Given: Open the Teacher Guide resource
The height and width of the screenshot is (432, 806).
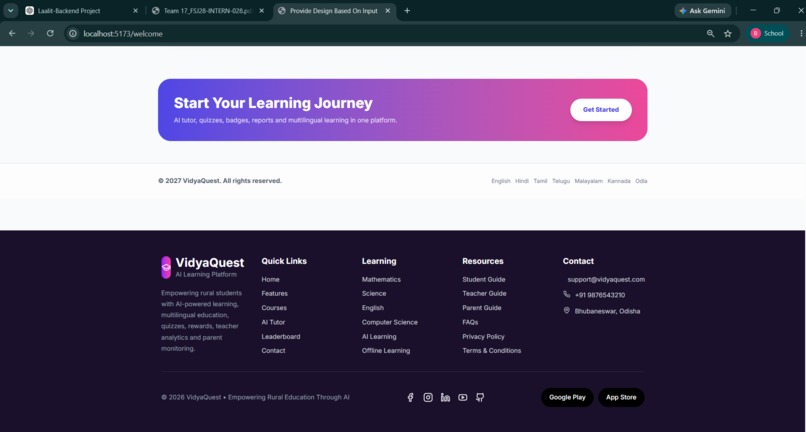Looking at the screenshot, I should coord(484,293).
